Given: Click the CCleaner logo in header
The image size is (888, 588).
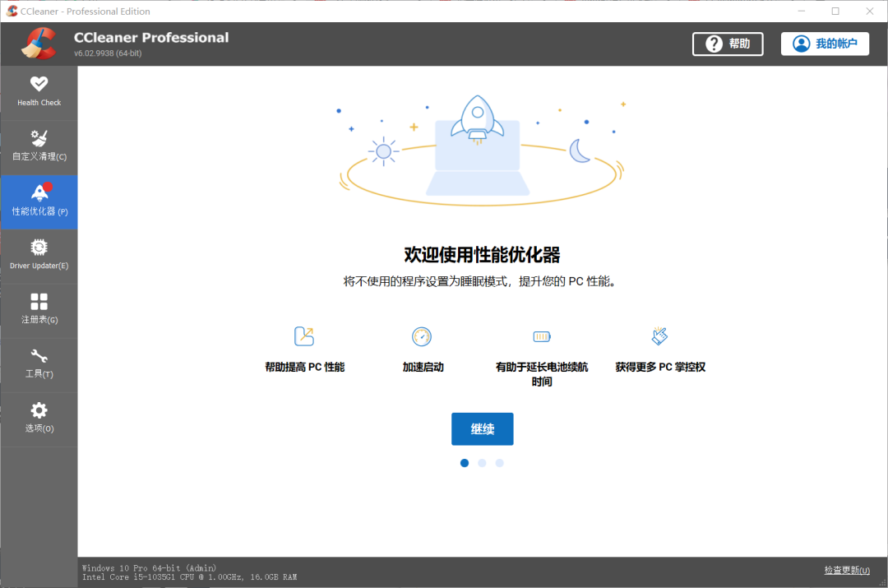Looking at the screenshot, I should (39, 44).
